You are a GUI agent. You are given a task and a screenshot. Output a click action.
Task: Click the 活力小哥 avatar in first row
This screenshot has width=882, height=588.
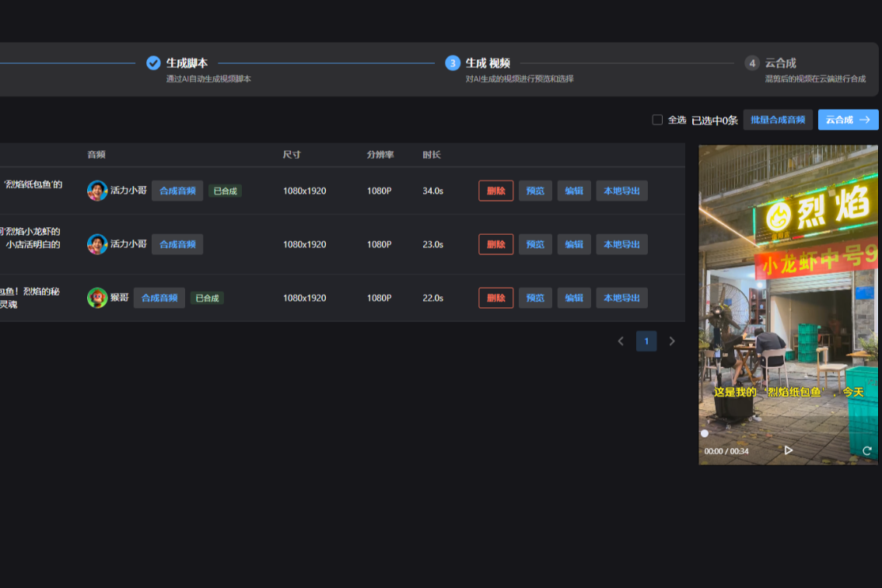(97, 191)
